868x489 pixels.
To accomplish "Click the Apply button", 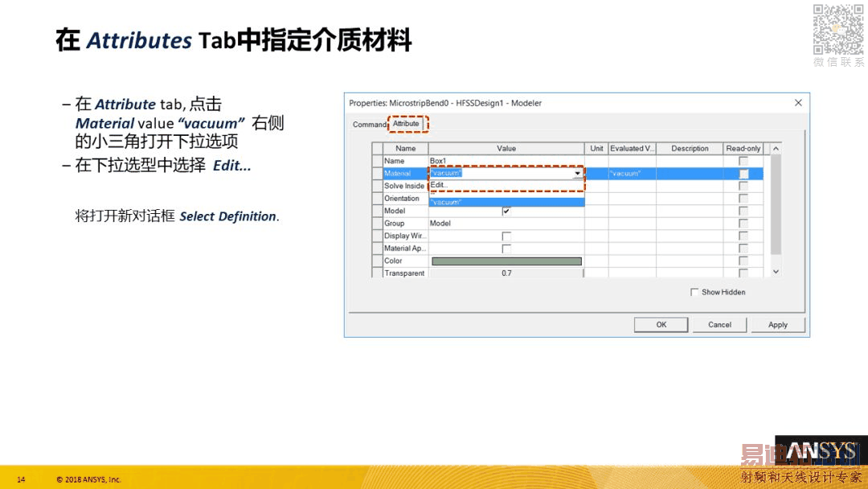I will 778,324.
